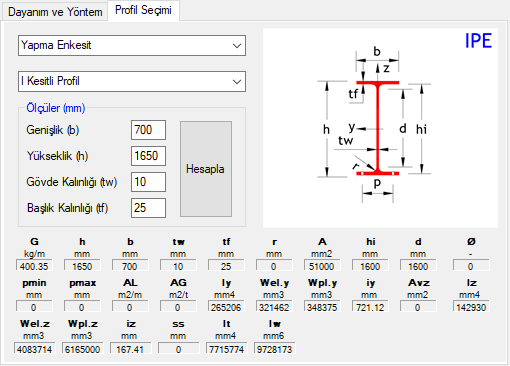Click the Avz result value field

418,307
